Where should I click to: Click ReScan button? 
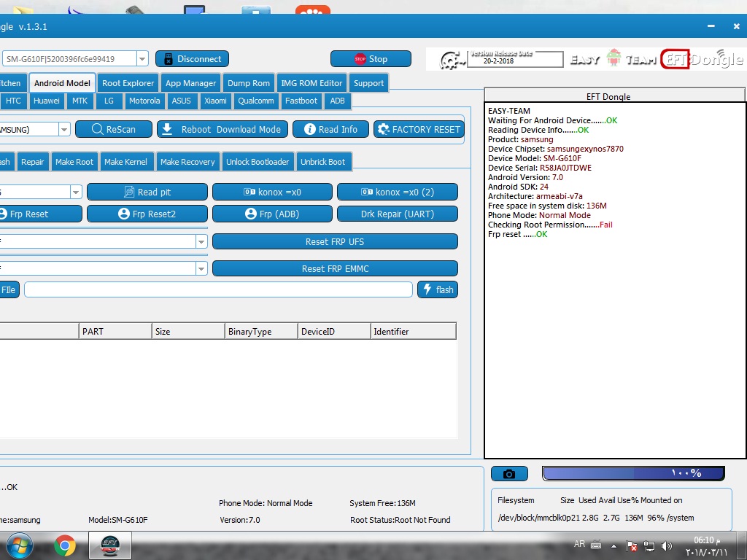[113, 129]
